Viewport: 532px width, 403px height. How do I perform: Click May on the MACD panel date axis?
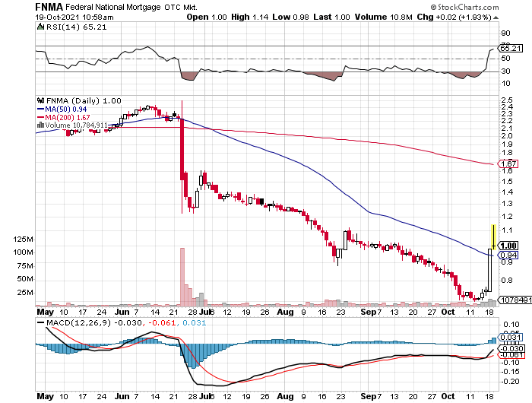(45, 397)
